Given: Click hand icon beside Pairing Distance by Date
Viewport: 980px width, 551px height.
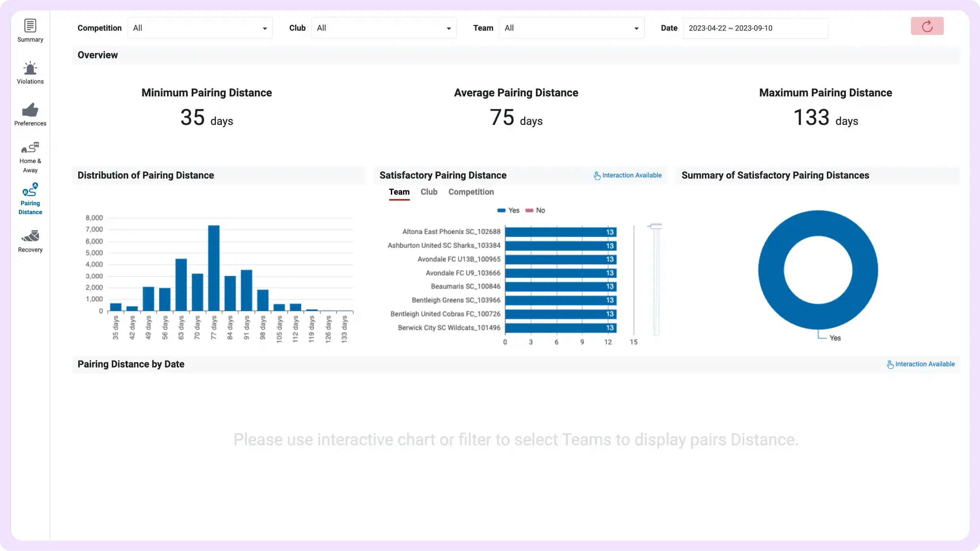Looking at the screenshot, I should pos(890,364).
